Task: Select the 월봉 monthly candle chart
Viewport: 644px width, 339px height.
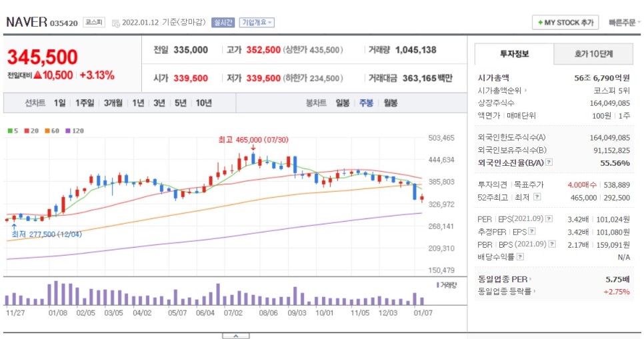Action: point(391,103)
